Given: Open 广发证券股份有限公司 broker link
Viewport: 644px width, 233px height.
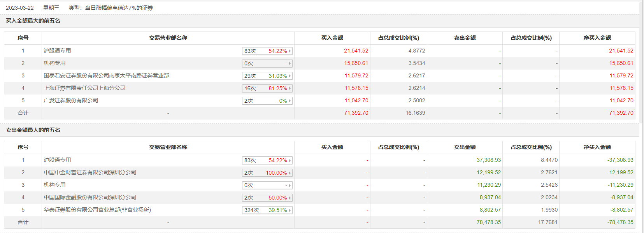Looking at the screenshot, I should click(71, 100).
